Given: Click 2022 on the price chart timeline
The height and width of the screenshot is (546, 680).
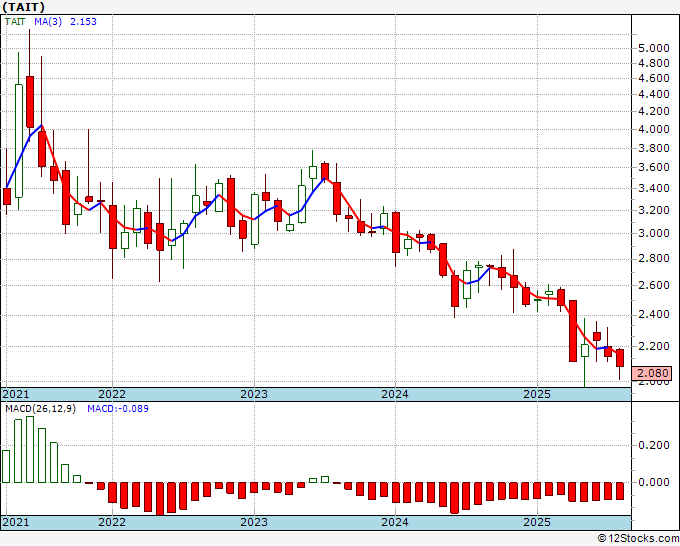Looking at the screenshot, I should (112, 394).
